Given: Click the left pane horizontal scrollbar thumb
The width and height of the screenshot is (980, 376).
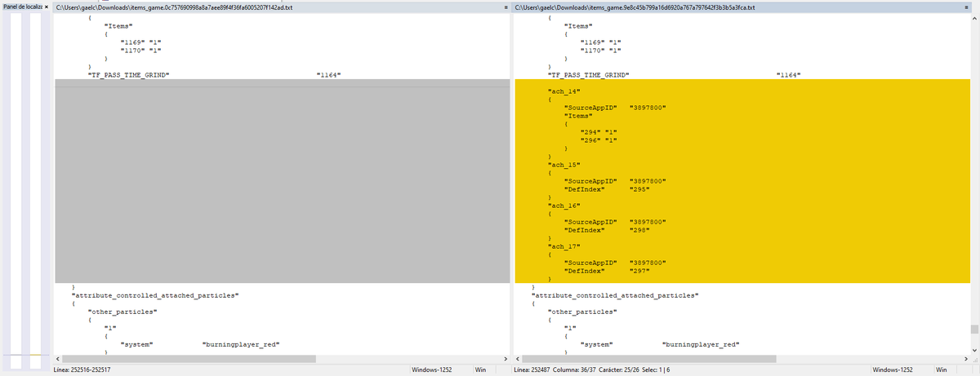Looking at the screenshot, I should (x=189, y=358).
